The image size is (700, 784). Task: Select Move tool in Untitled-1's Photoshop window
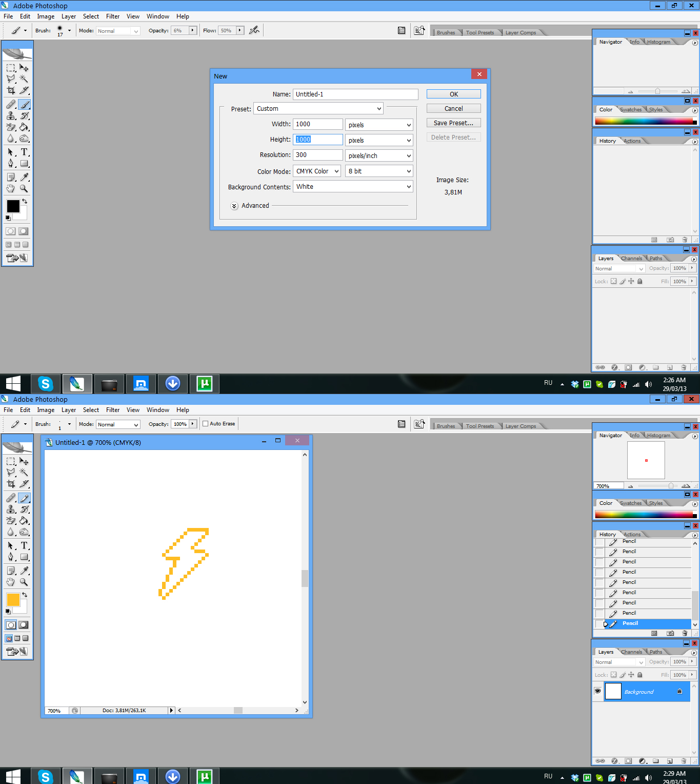pyautogui.click(x=24, y=461)
